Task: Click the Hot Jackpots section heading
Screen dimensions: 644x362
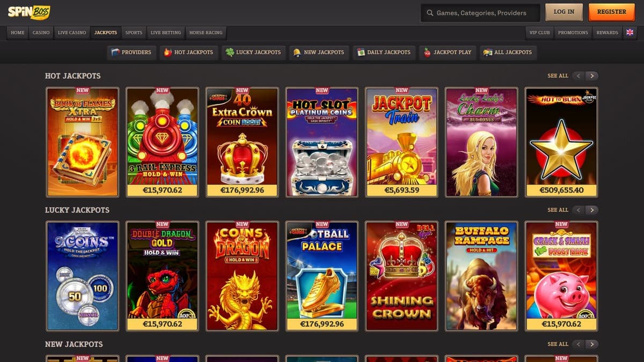Action: 73,76
